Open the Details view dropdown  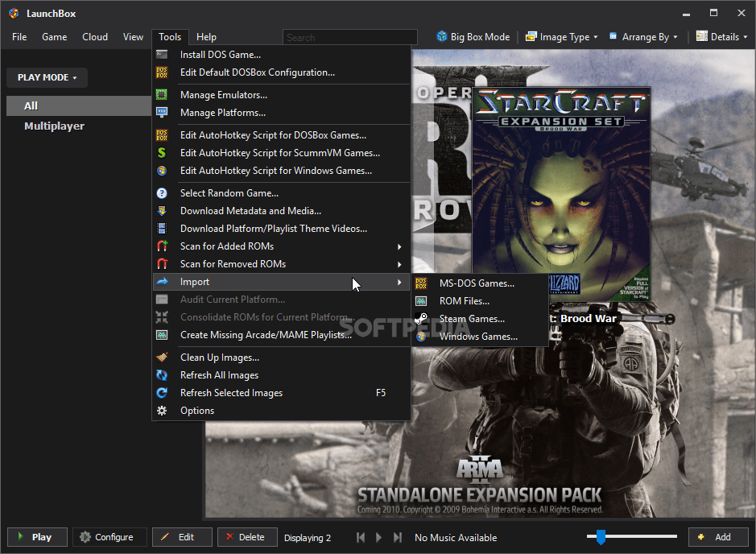pyautogui.click(x=721, y=37)
